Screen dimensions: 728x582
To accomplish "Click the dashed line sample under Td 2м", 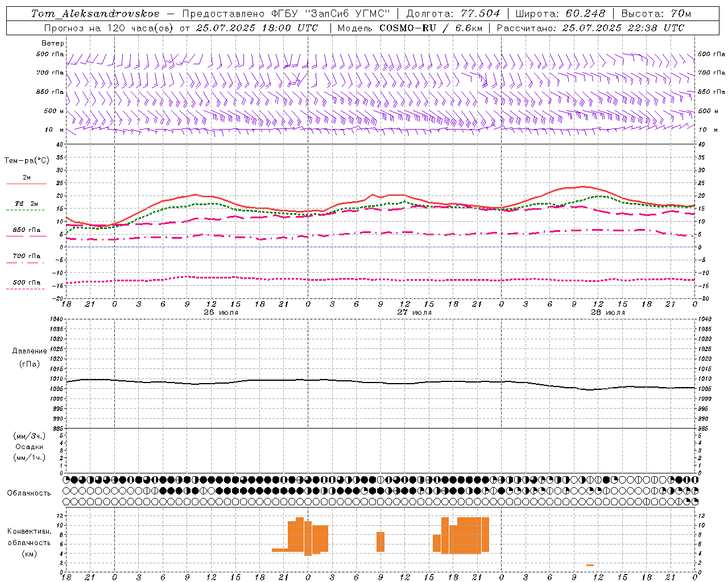I will click(x=26, y=210).
